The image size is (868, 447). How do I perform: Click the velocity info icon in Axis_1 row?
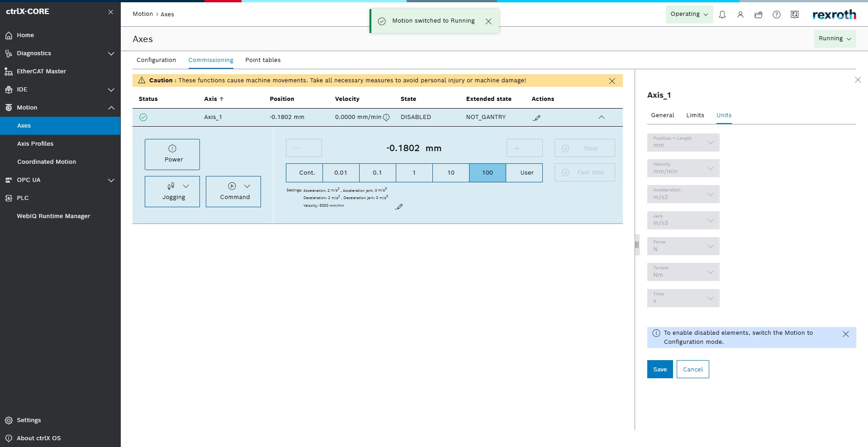click(x=386, y=117)
